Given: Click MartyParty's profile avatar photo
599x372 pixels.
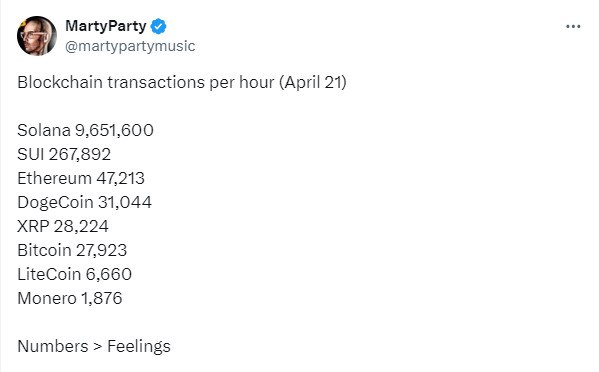Looking at the screenshot, I should (37, 36).
